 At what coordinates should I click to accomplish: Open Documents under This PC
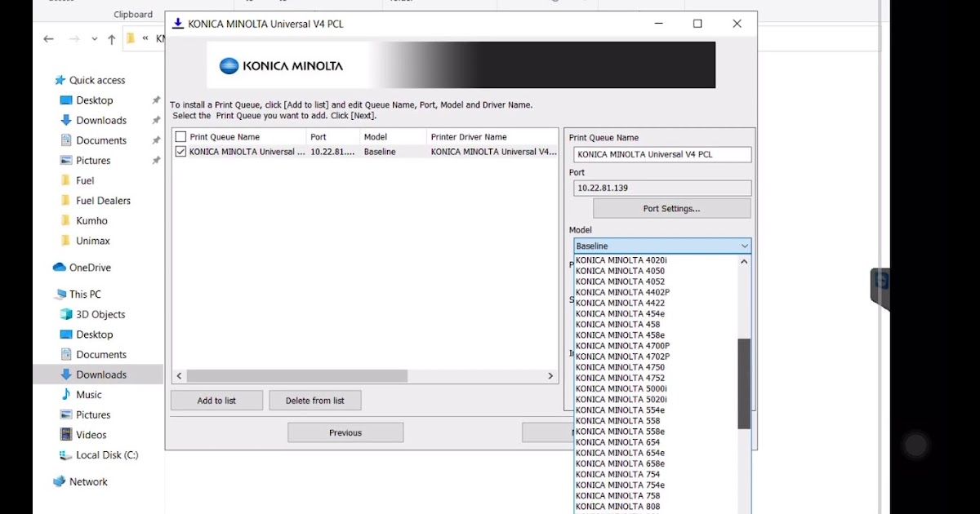pos(101,355)
